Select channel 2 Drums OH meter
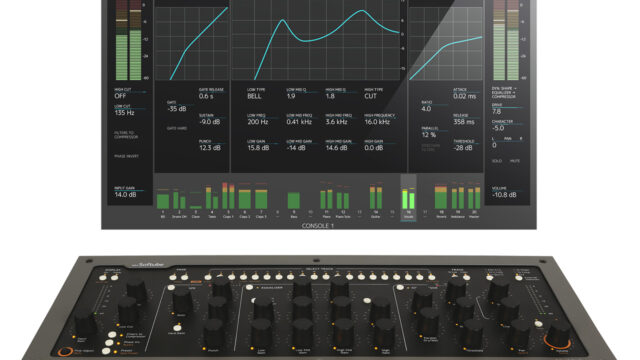 [179, 200]
